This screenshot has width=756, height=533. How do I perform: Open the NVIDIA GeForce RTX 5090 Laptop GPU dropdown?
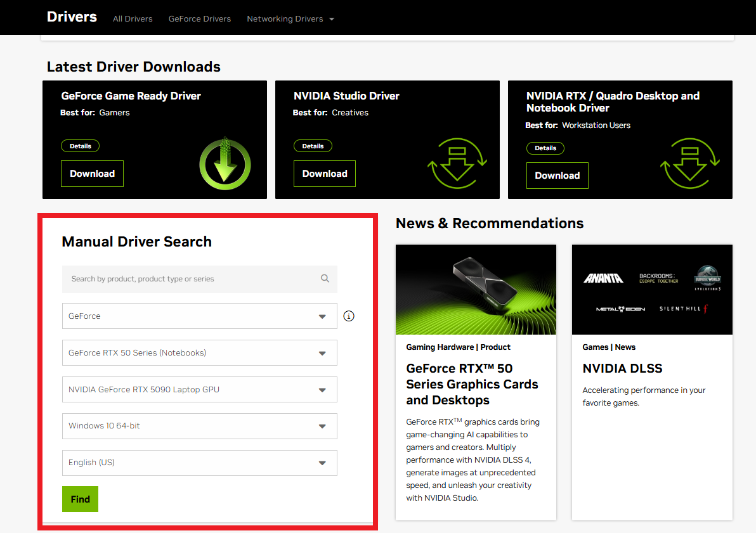pos(200,389)
